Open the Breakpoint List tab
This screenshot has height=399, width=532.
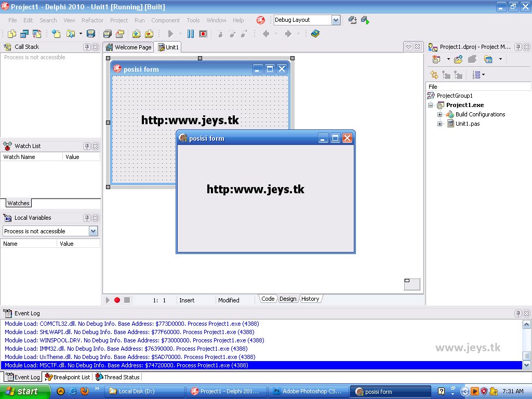click(68, 377)
